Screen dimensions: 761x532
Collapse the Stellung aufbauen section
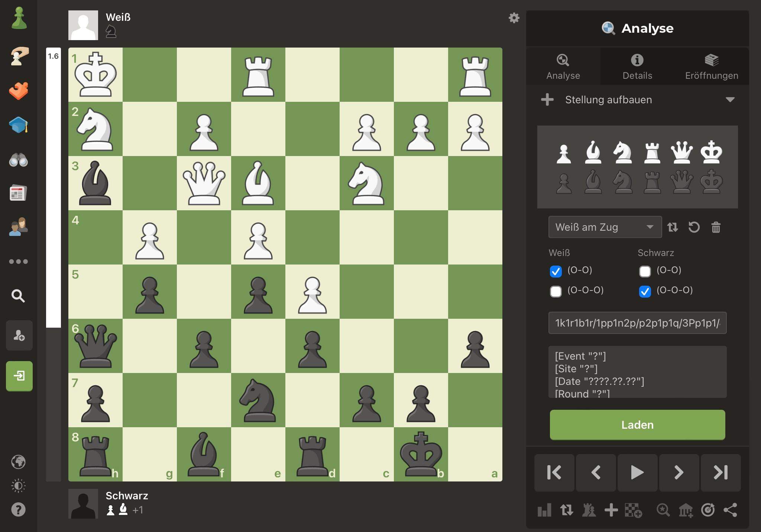730,100
